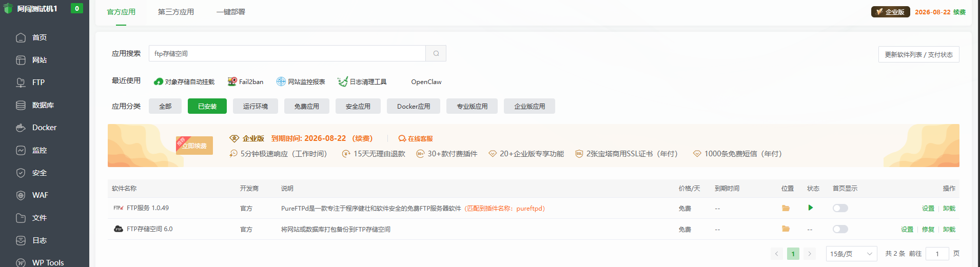Viewport: 980px width, 267px height.
Task: Open folder location for FTP服务 1.0.49
Action: coord(786,208)
